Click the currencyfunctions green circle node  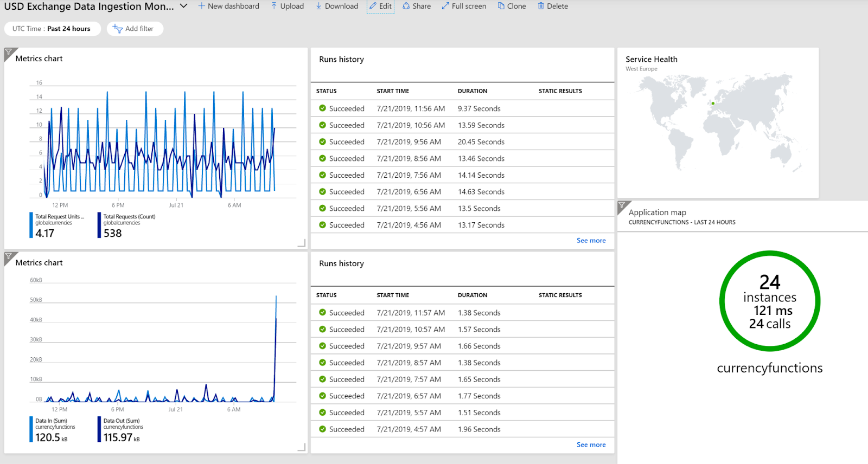pos(769,301)
